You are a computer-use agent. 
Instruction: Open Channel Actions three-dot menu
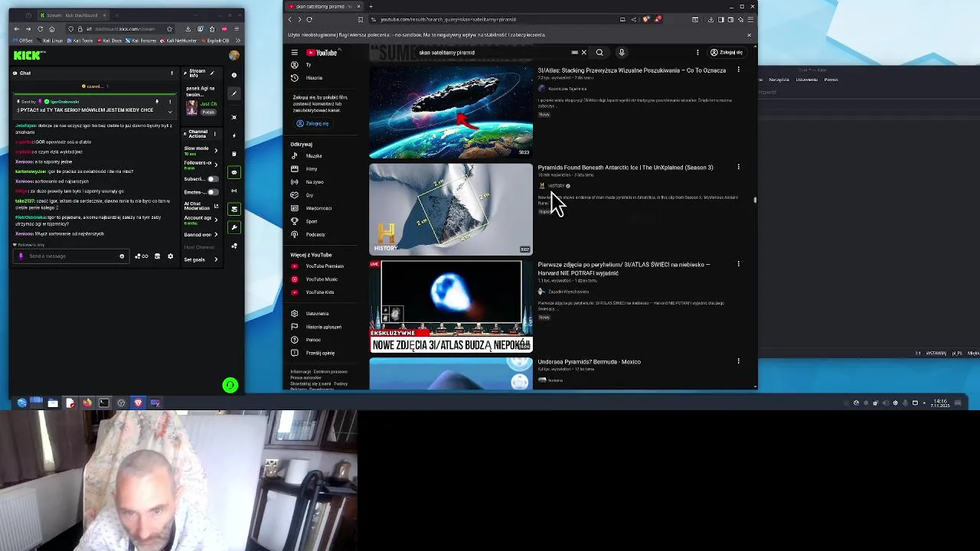[x=214, y=134]
